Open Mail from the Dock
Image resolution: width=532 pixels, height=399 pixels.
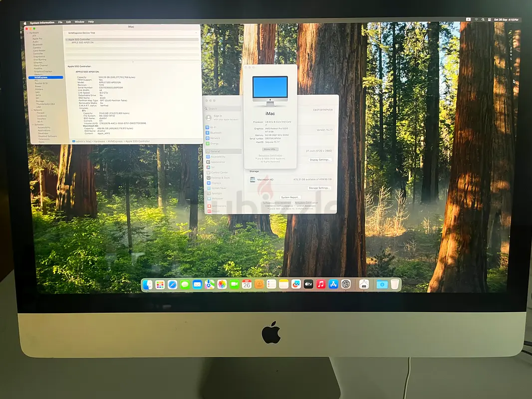(197, 285)
